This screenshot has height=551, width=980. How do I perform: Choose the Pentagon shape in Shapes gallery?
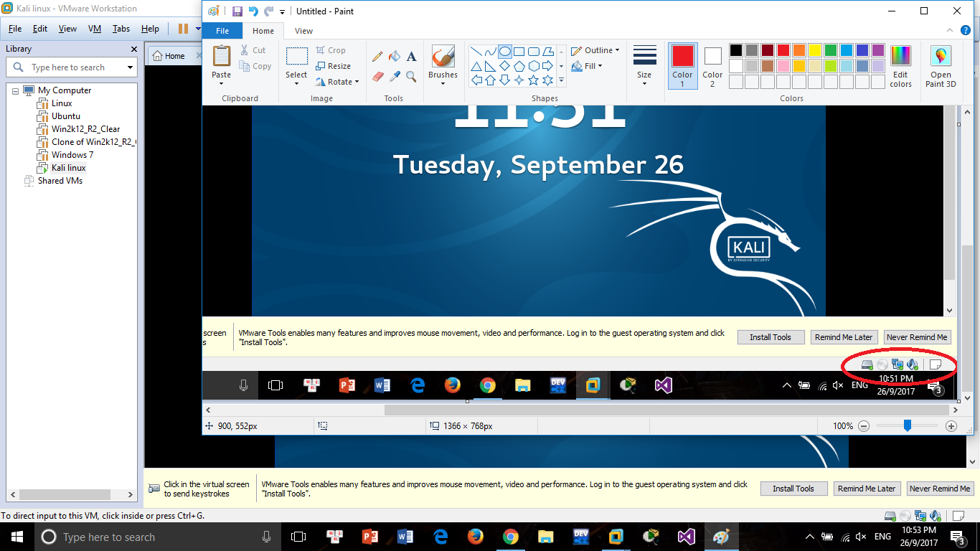519,66
